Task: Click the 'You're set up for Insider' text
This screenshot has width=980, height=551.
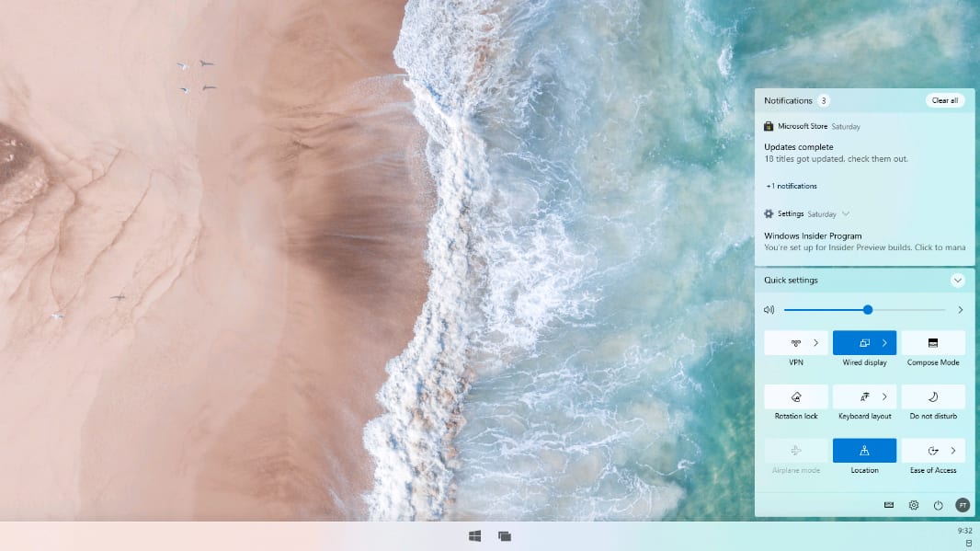Action: pos(864,247)
